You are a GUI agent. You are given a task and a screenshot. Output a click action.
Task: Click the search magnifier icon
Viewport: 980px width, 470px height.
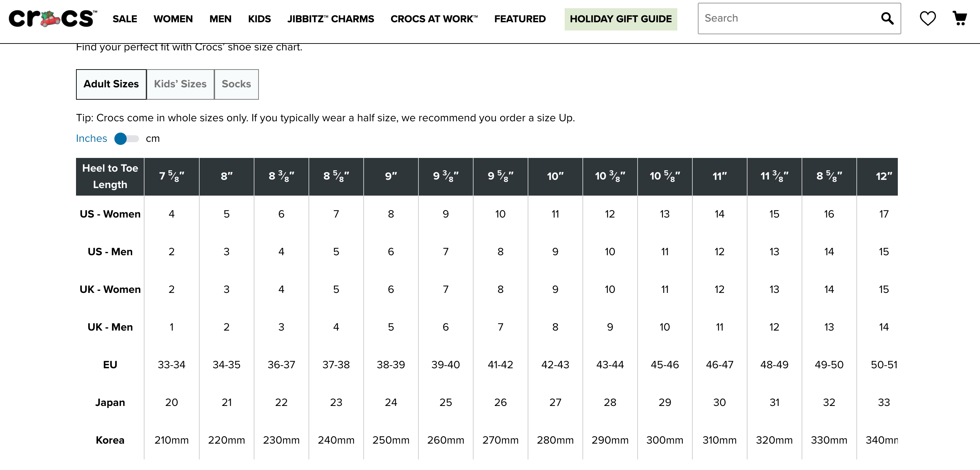click(x=887, y=18)
